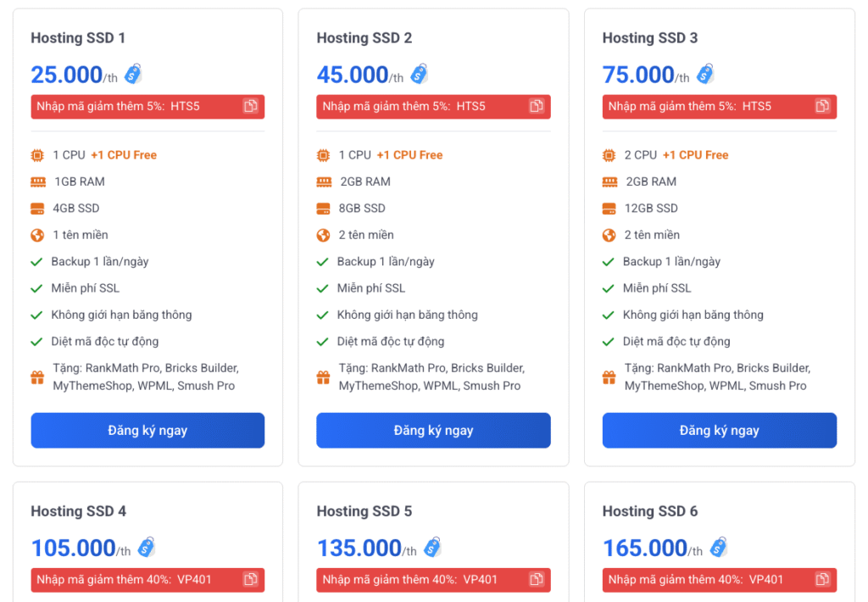Click price tag icon beside 75.000/th

(704, 75)
